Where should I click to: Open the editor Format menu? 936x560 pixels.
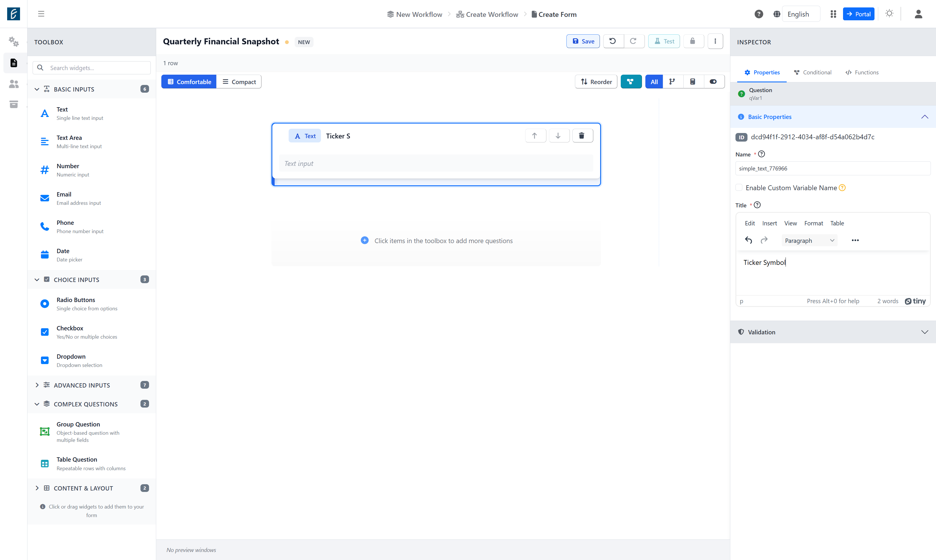pos(813,223)
